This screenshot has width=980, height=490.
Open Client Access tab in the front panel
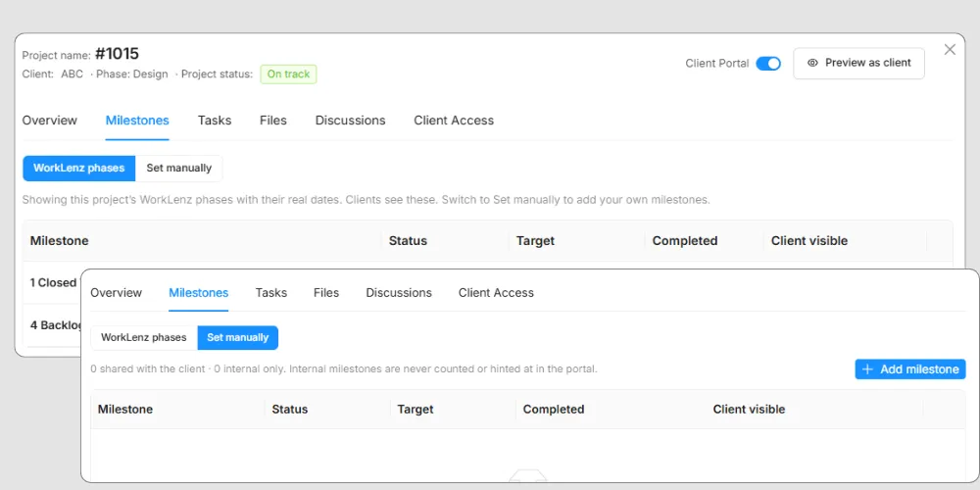(496, 292)
